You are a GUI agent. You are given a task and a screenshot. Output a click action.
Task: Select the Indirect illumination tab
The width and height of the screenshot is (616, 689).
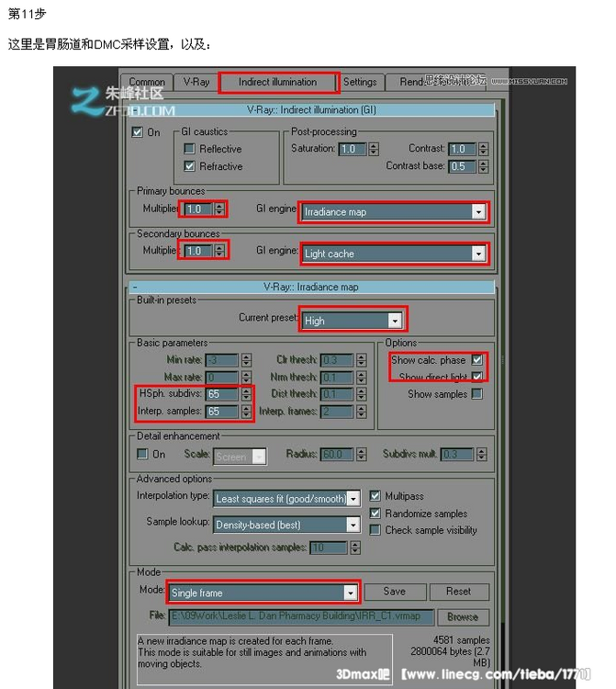(x=277, y=82)
